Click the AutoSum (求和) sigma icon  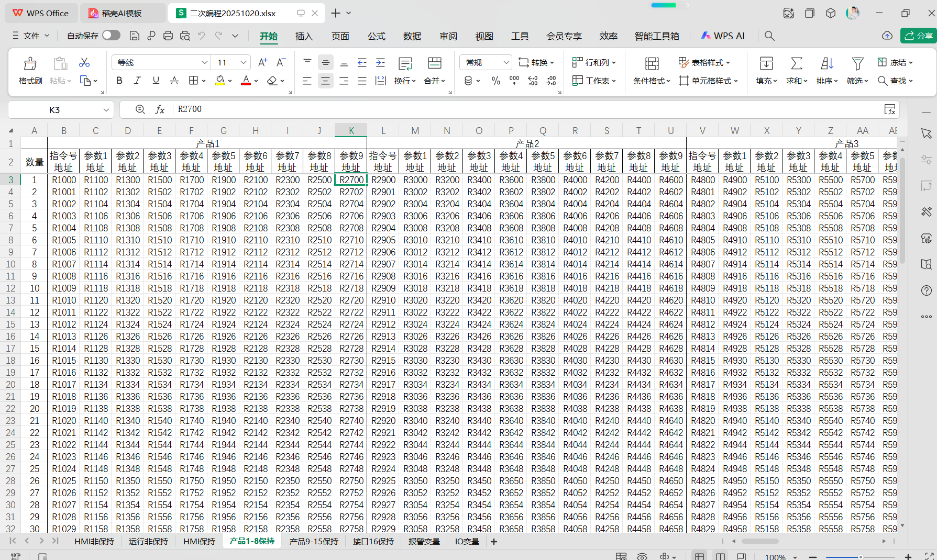pos(796,64)
